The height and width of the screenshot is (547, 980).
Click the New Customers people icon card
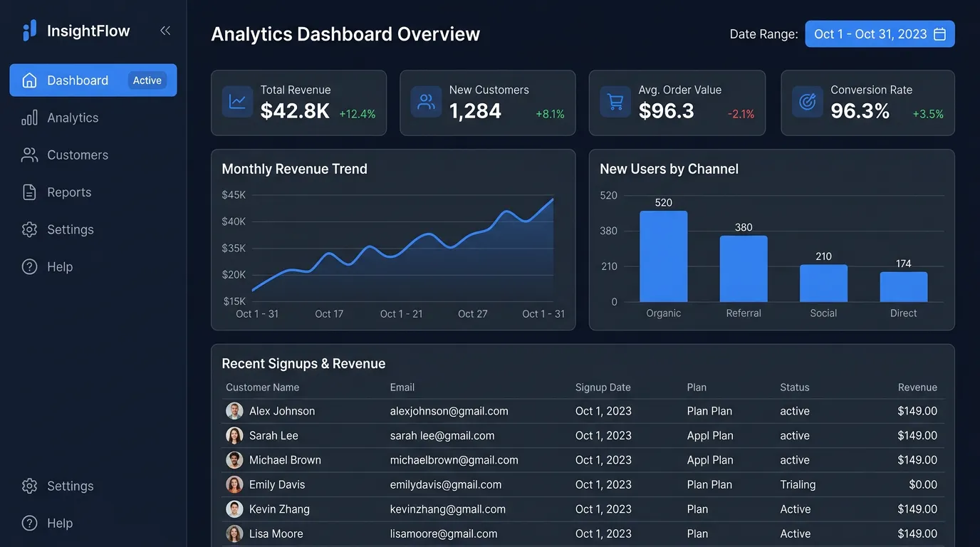[x=426, y=102]
